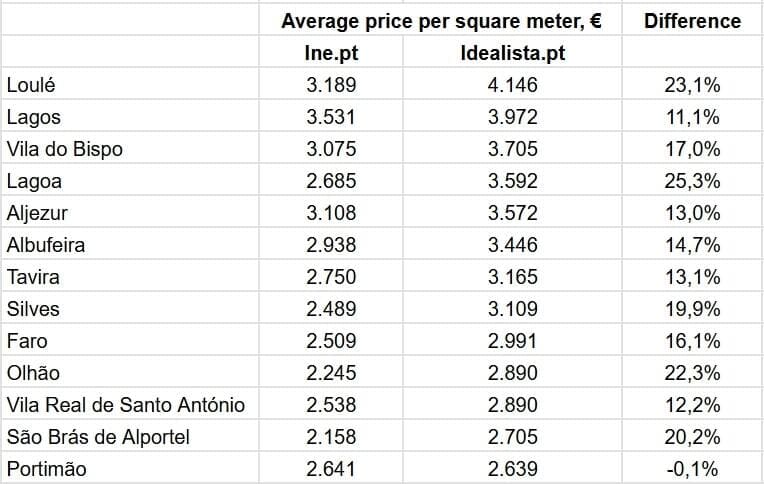764x484 pixels.
Task: Select Lagos Idealista price 3.972
Action: [x=513, y=117]
